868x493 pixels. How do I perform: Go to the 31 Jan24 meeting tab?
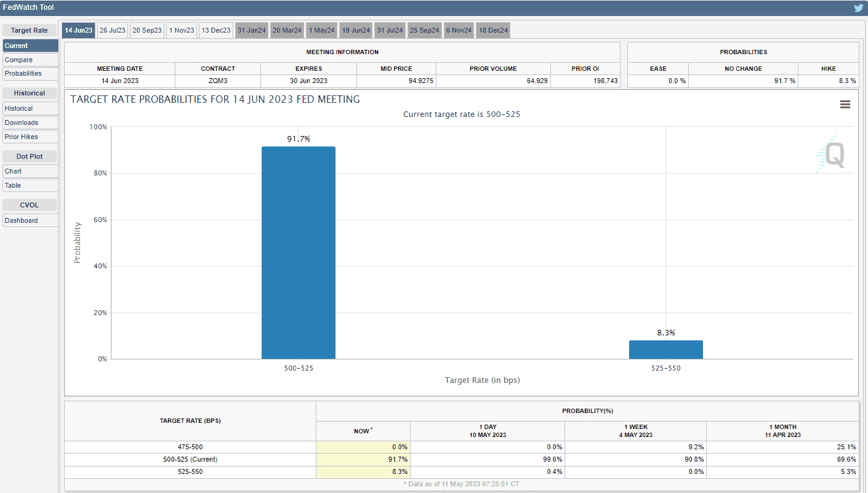pos(251,31)
